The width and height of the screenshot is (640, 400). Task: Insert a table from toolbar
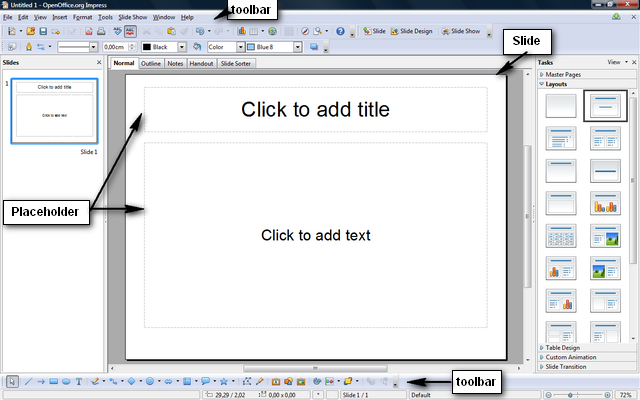pyautogui.click(x=254, y=31)
